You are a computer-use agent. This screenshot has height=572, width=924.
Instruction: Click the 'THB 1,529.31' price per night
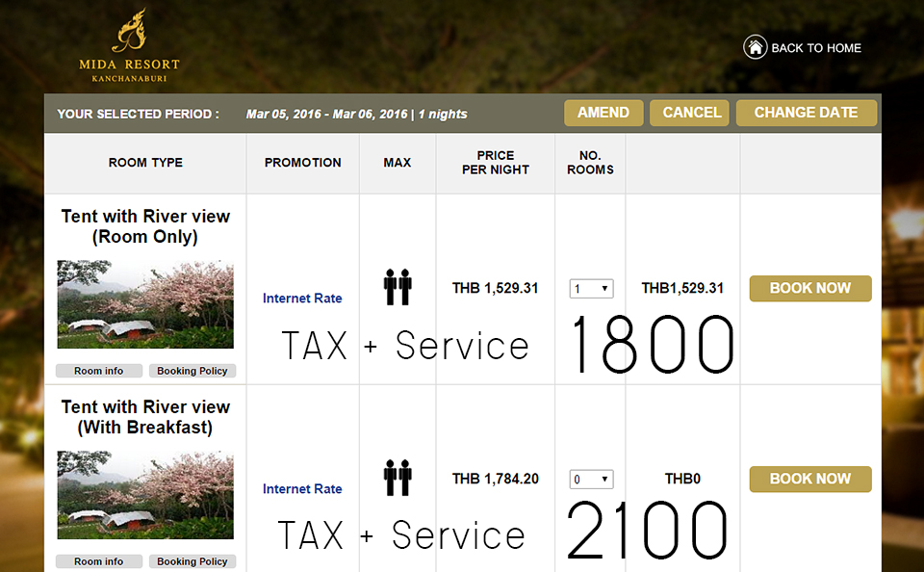click(495, 288)
